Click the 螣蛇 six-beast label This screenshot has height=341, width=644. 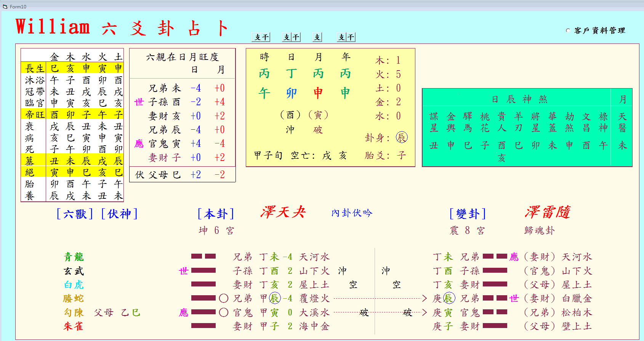[x=74, y=298]
